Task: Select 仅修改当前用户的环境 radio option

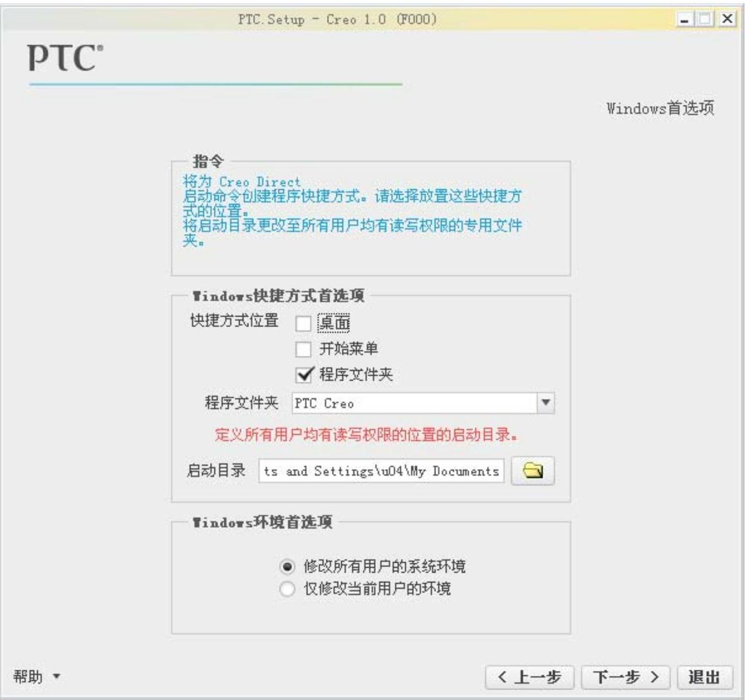Action: pyautogui.click(x=287, y=589)
